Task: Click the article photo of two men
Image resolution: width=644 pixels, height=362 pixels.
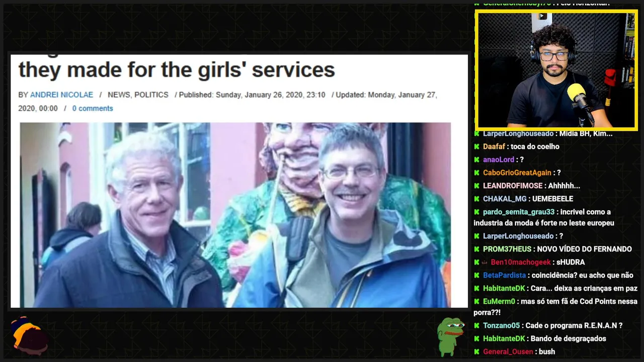Action: (235, 215)
